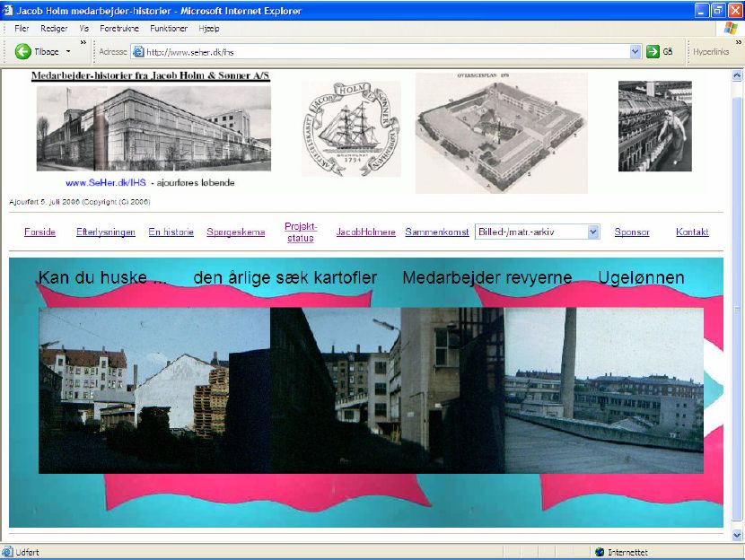Click the Windows flag logo icon
The height and width of the screenshot is (560, 745).
(x=731, y=29)
